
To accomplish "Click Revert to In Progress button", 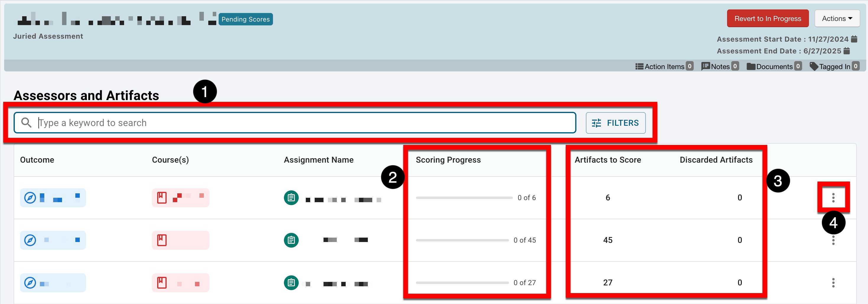I will click(767, 19).
